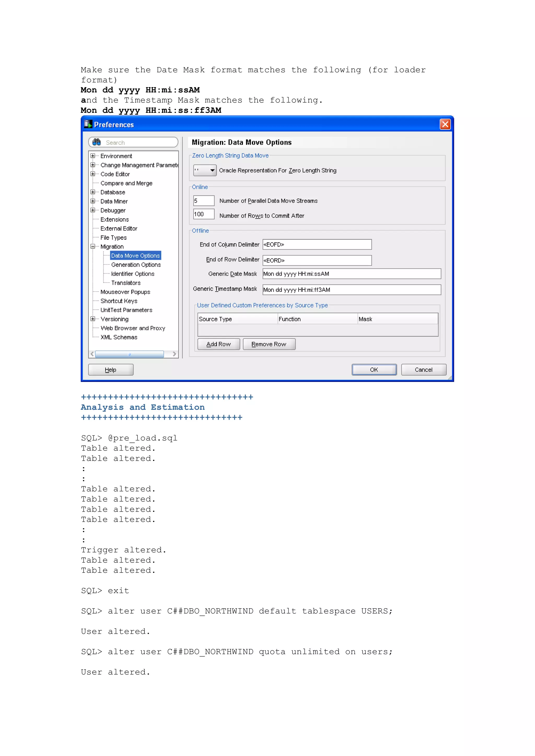Select Compare and Merge in tree

[x=126, y=183]
